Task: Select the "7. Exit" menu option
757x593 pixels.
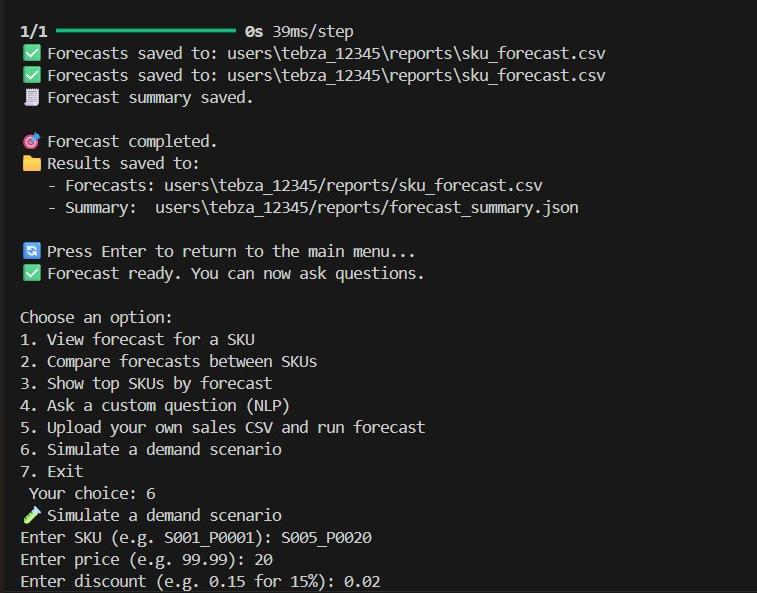Action: pyautogui.click(x=51, y=472)
